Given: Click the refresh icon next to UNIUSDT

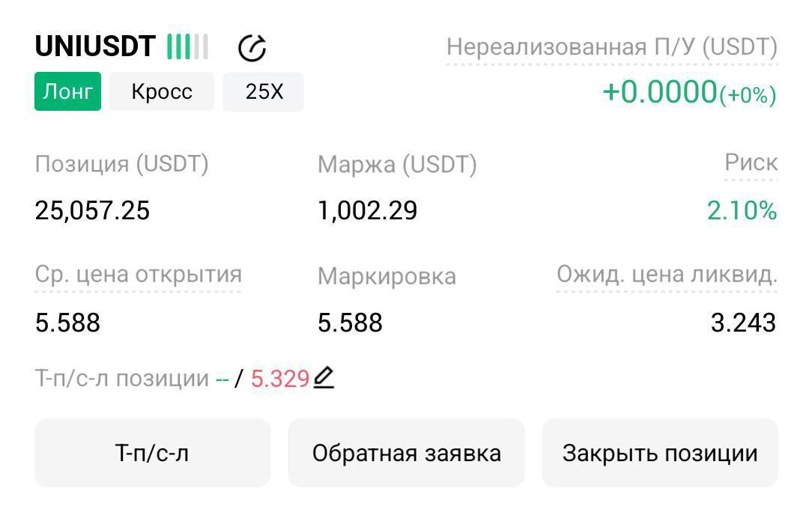Looking at the screenshot, I should [x=253, y=46].
